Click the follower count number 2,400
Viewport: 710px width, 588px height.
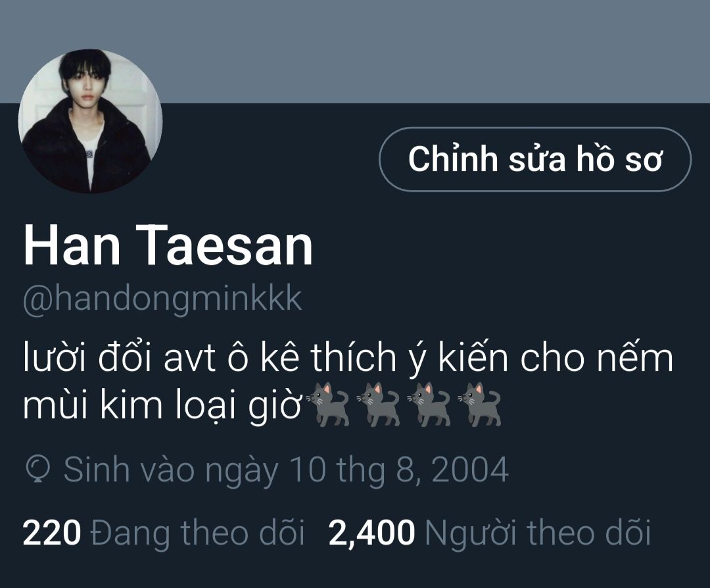pos(371,533)
